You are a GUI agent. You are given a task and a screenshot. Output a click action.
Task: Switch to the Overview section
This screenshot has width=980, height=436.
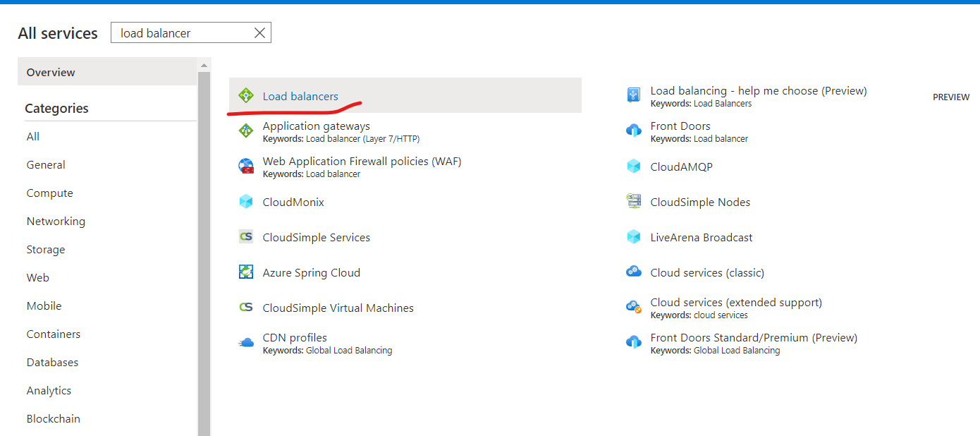click(51, 71)
